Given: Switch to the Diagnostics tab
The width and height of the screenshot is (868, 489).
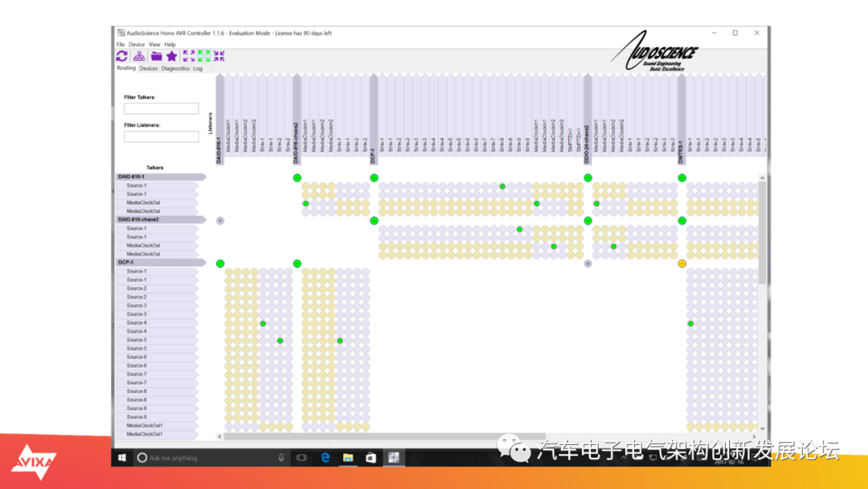Looking at the screenshot, I should (175, 68).
